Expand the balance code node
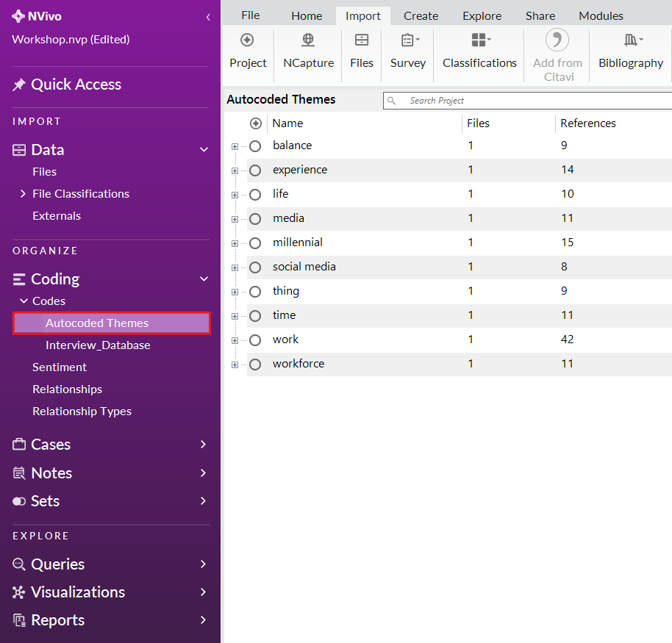Viewport: 672px width, 643px height. click(235, 146)
